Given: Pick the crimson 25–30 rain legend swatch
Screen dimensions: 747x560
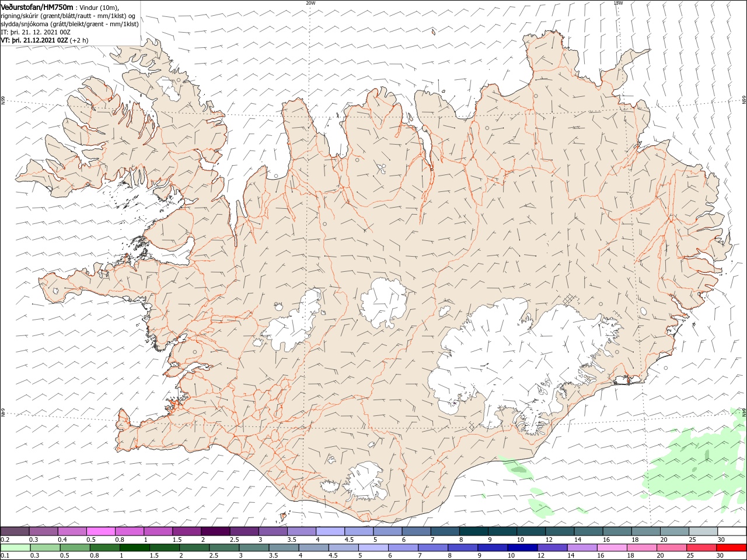Looking at the screenshot, I should click(701, 548).
